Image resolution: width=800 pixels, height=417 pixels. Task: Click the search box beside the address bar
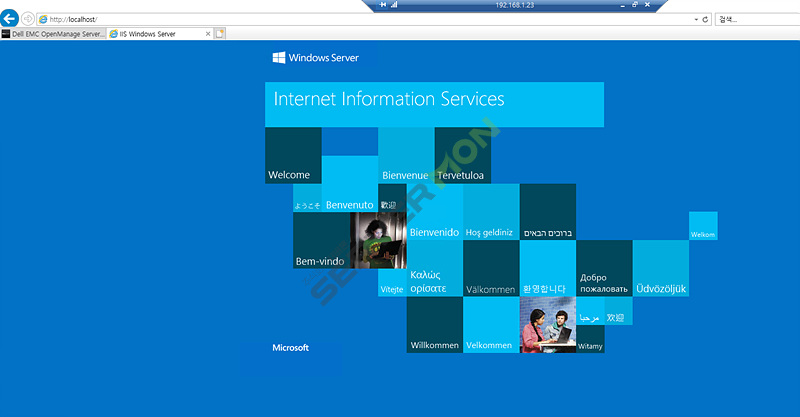tap(757, 19)
